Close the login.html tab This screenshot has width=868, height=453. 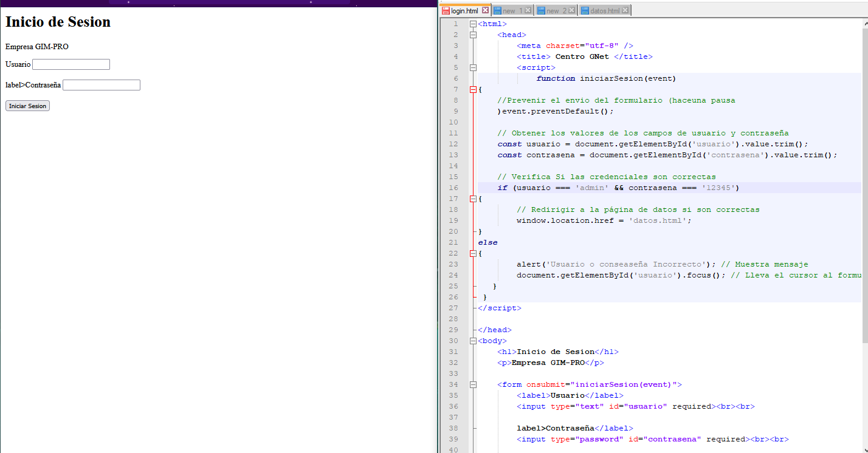coord(485,10)
